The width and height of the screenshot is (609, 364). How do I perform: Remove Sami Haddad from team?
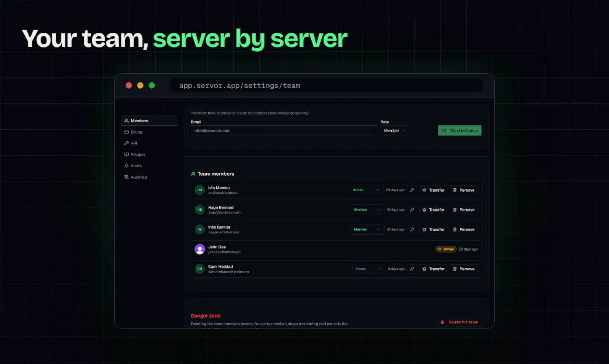tap(464, 269)
